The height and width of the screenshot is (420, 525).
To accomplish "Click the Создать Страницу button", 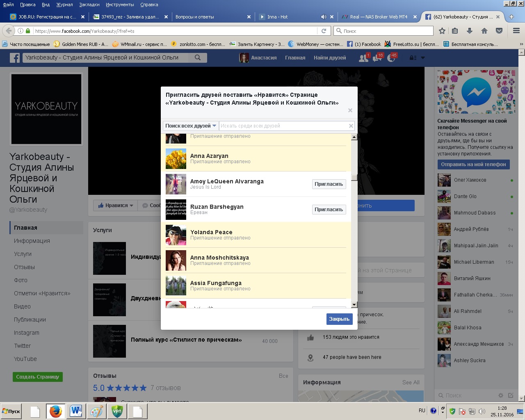I will 38,377.
